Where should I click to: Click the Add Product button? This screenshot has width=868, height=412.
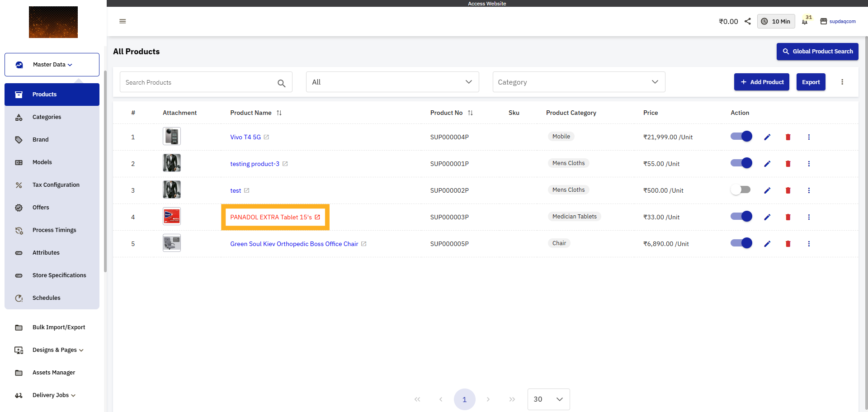[761, 82]
